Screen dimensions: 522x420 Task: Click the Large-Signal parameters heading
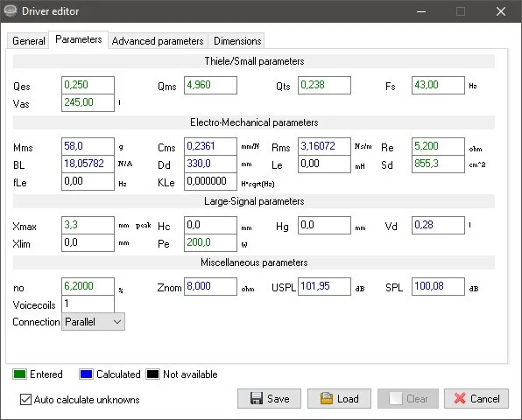coord(254,201)
